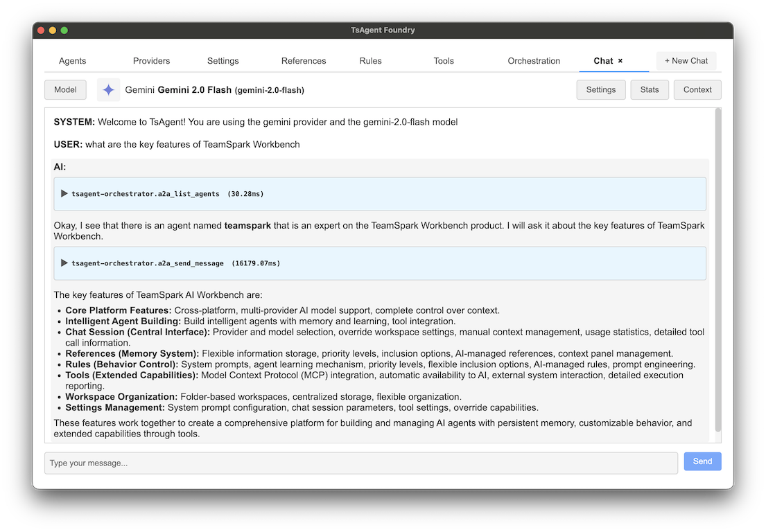The image size is (766, 532).
Task: Click the 'Gemini 2.0 Flash' model name text
Action: (194, 90)
